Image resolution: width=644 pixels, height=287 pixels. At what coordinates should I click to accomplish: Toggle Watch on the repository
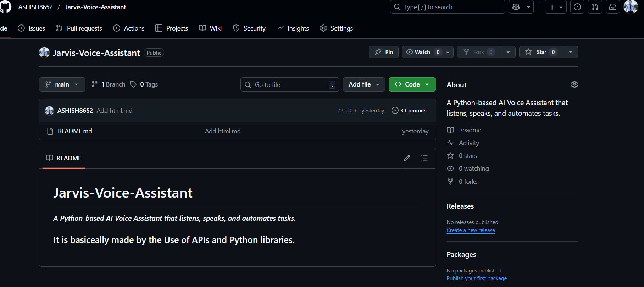(423, 52)
